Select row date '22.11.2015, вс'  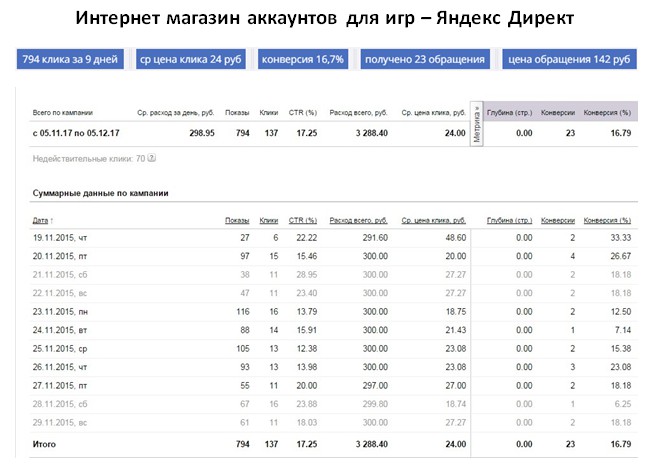[x=60, y=293]
